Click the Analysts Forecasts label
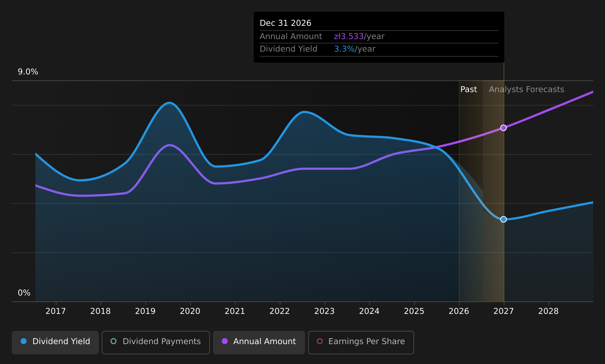The image size is (605, 364). [527, 90]
